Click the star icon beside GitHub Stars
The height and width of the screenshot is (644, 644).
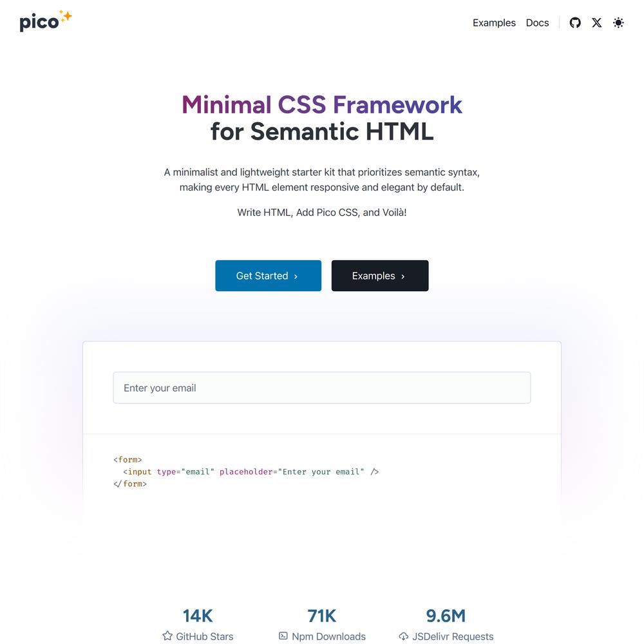pos(167,636)
